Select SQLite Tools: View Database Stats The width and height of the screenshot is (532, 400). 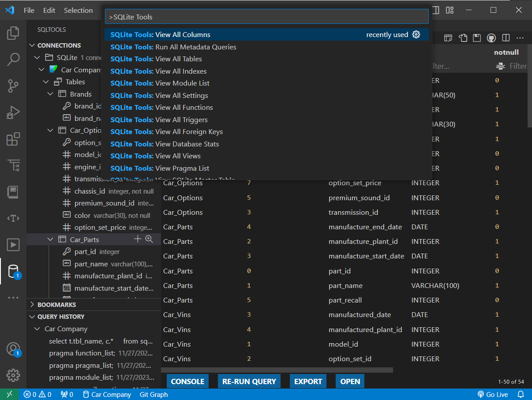(266, 144)
